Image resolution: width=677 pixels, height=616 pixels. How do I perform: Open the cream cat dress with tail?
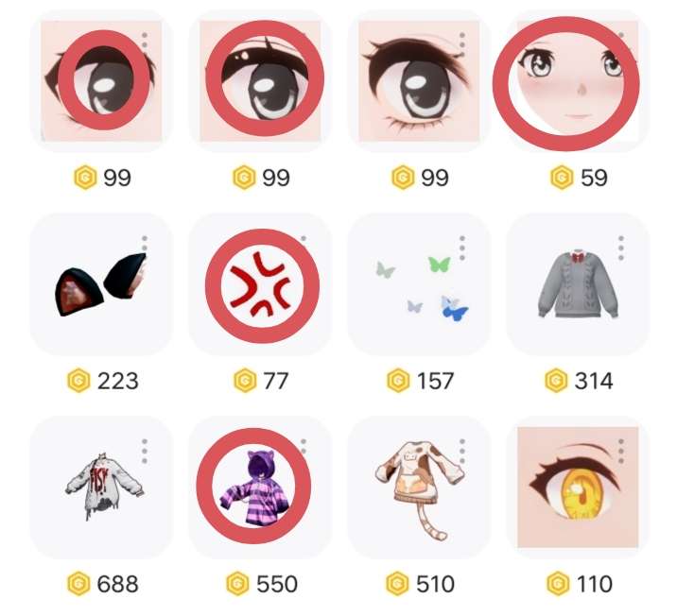click(419, 488)
